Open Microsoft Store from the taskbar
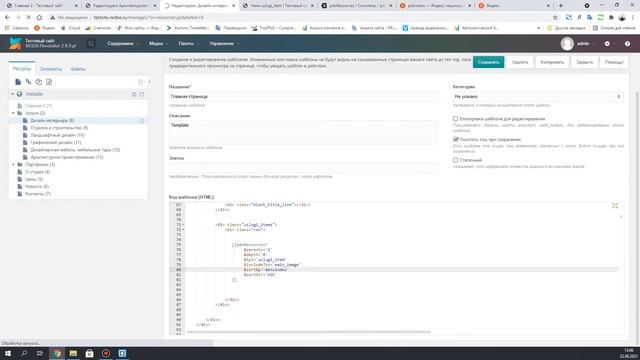The width and height of the screenshot is (640, 360). click(x=89, y=353)
